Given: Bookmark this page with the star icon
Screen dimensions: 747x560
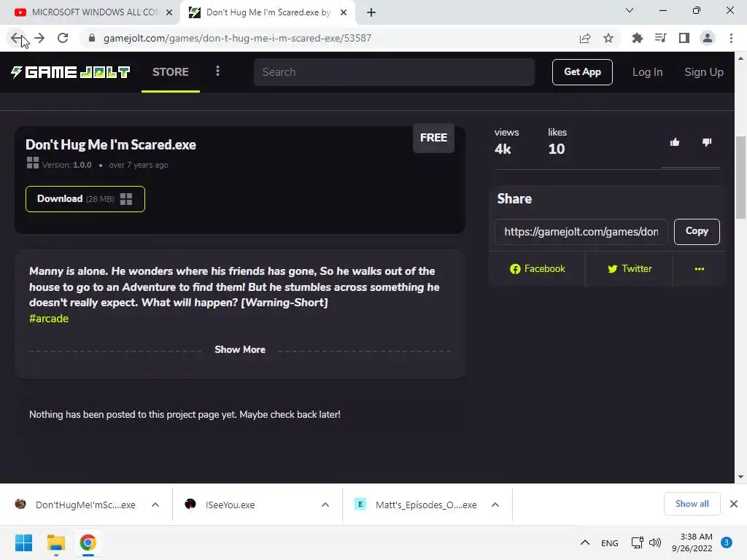Looking at the screenshot, I should pos(608,38).
